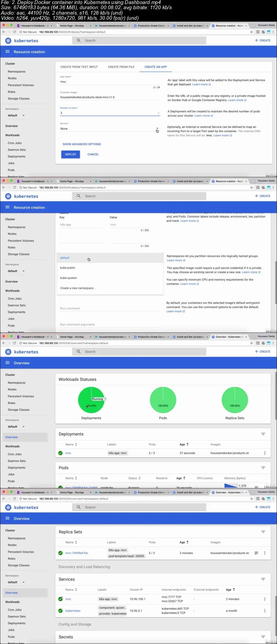
Task: Open actions menu dots for kubernetes service row
Action: [265, 611]
